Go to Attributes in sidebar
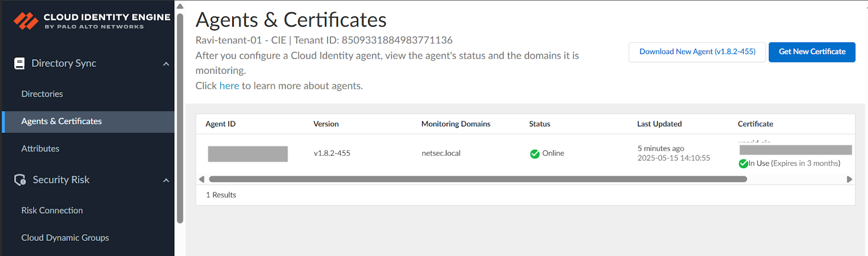Screen dimensions: 868x256 (40, 149)
